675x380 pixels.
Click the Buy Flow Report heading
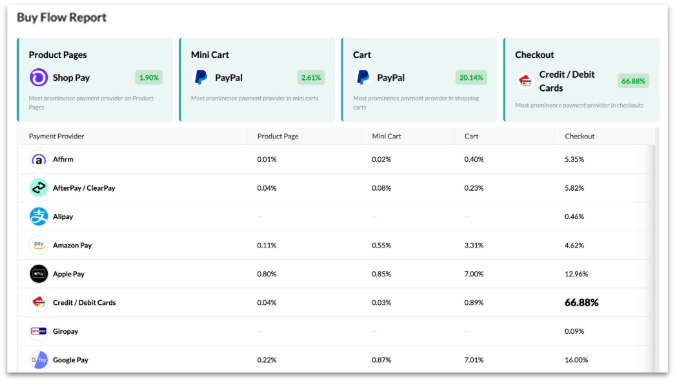[x=62, y=18]
